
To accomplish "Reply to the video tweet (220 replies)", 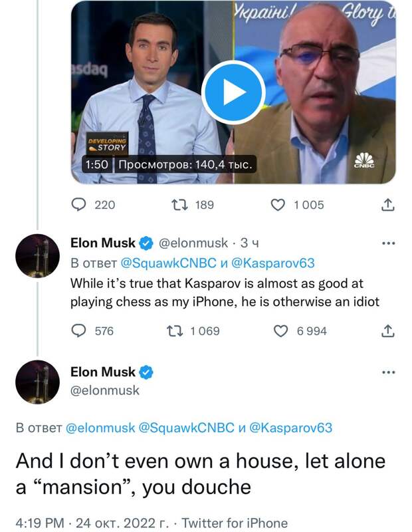I will (x=80, y=205).
